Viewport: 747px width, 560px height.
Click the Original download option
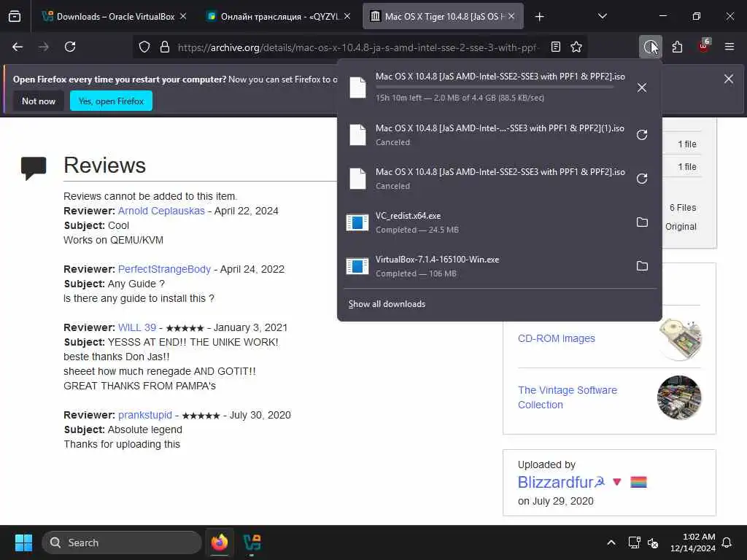pyautogui.click(x=681, y=227)
